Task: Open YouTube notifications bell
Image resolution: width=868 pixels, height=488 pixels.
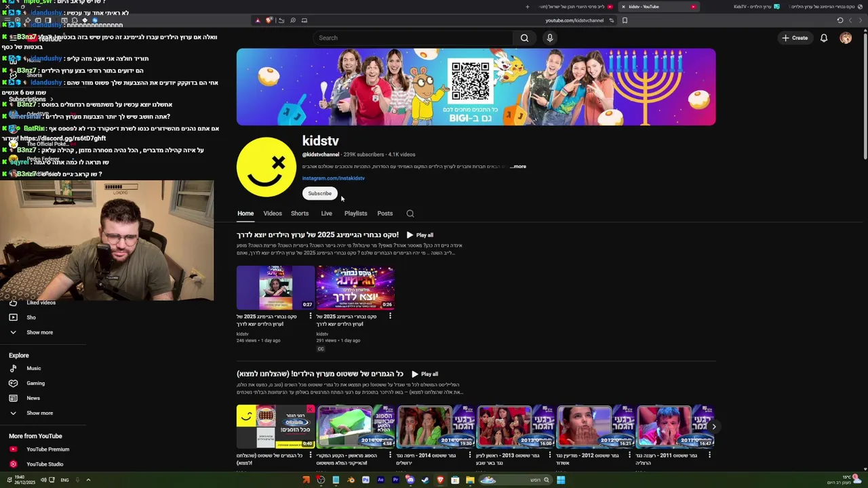Action: pyautogui.click(x=824, y=38)
